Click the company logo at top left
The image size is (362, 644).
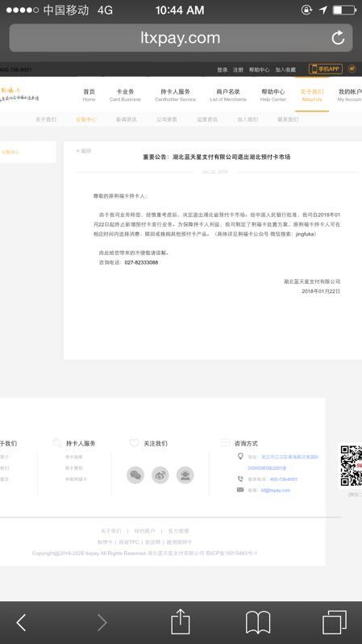tap(19, 94)
